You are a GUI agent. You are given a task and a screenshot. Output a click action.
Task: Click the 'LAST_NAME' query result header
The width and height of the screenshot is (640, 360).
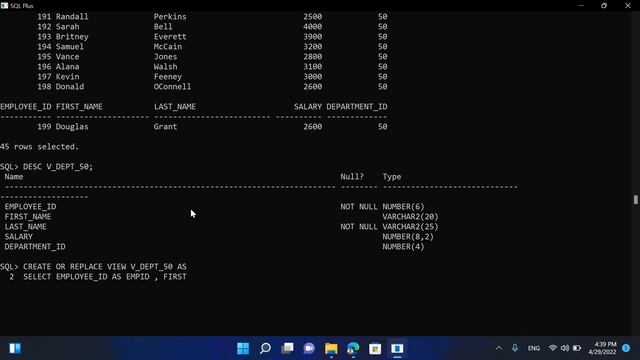[x=175, y=107]
